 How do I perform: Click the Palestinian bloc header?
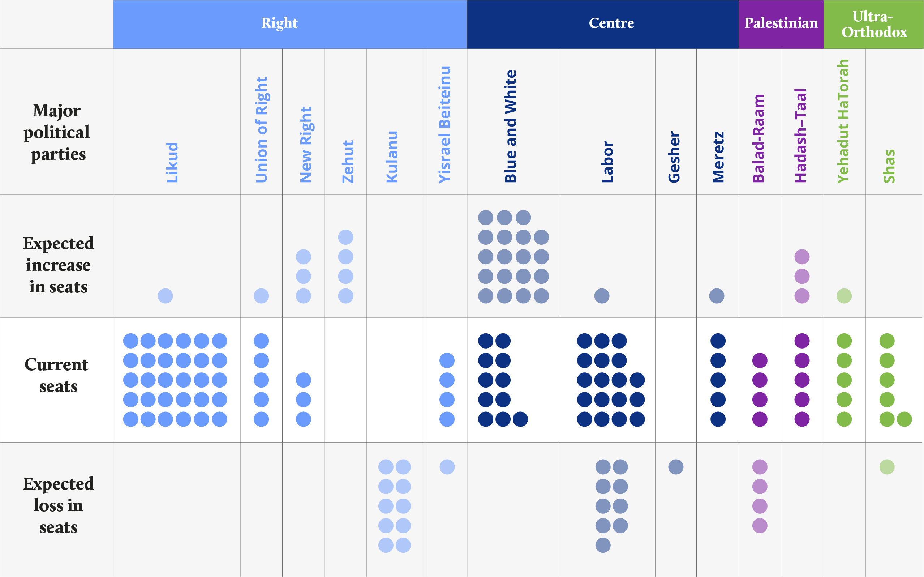click(781, 23)
